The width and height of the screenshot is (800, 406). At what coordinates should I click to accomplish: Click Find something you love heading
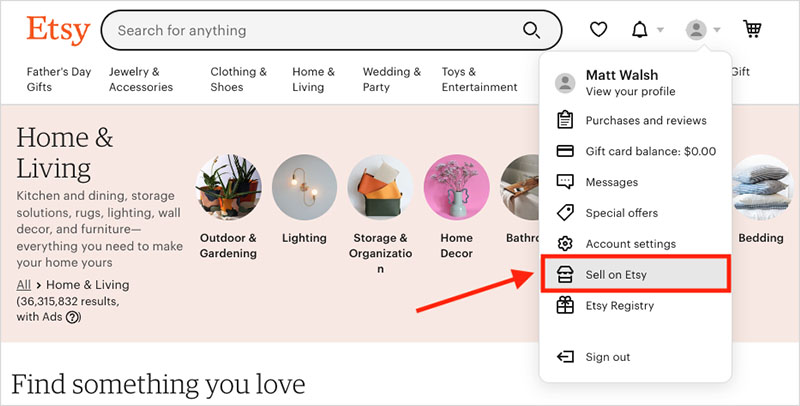(x=158, y=385)
